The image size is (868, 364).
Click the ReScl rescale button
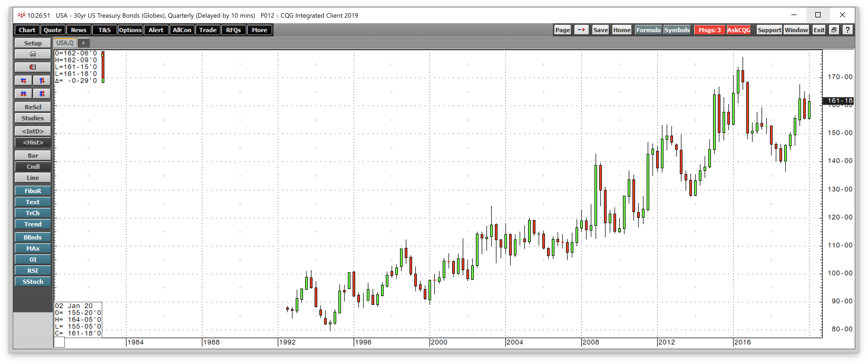33,107
